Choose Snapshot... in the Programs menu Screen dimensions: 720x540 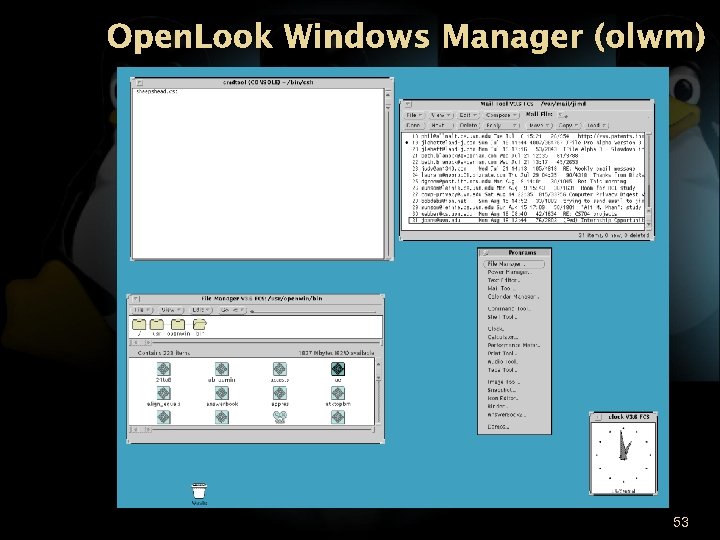pyautogui.click(x=501, y=390)
